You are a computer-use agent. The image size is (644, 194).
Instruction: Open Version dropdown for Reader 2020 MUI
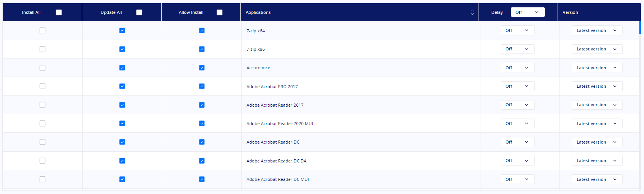coord(597,124)
